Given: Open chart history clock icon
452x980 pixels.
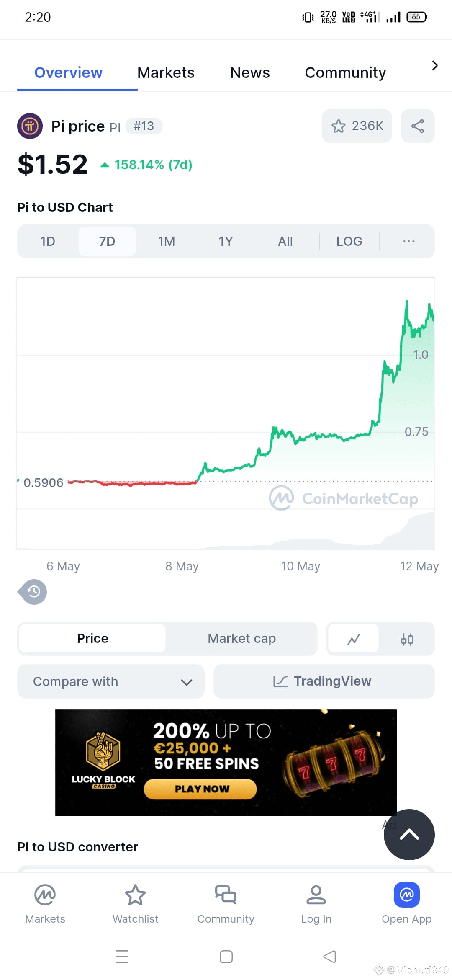Looking at the screenshot, I should pos(33,592).
